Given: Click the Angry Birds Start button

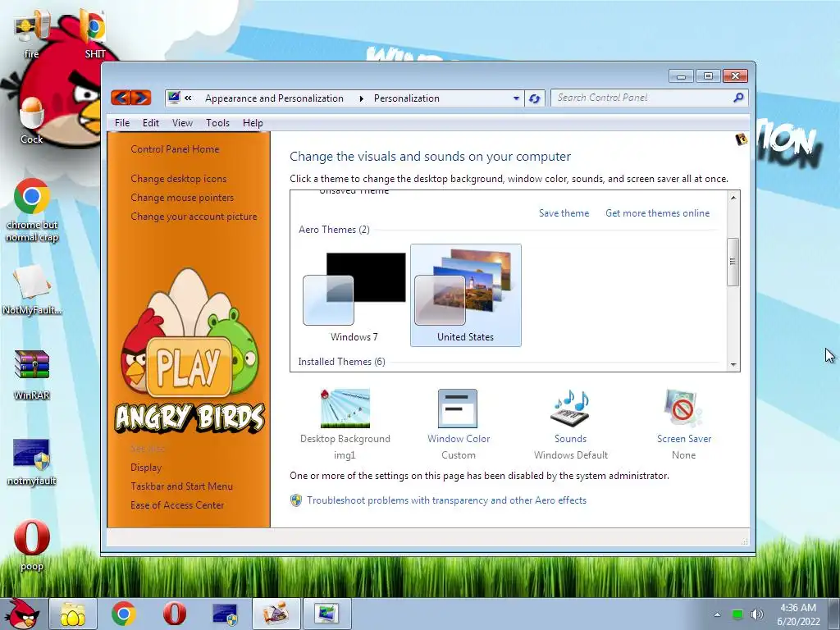Looking at the screenshot, I should [x=21, y=614].
